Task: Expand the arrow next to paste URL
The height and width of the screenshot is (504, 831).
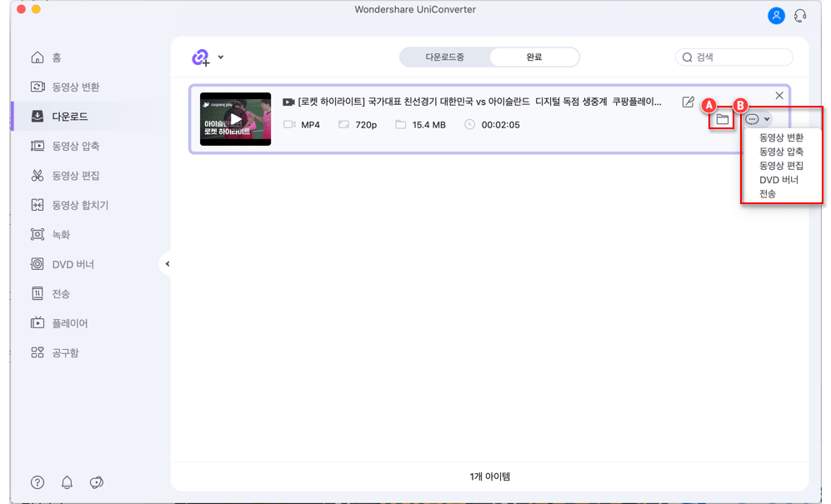Action: tap(221, 57)
